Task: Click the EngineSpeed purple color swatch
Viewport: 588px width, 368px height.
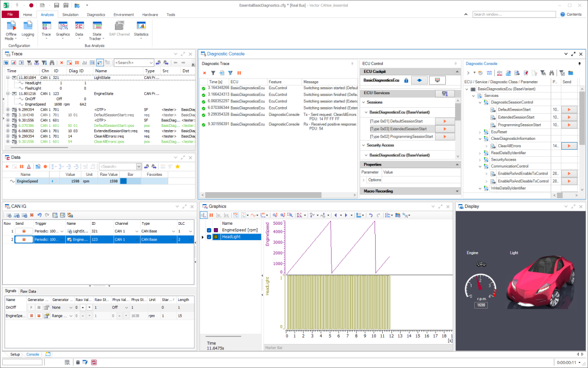Action: click(216, 230)
